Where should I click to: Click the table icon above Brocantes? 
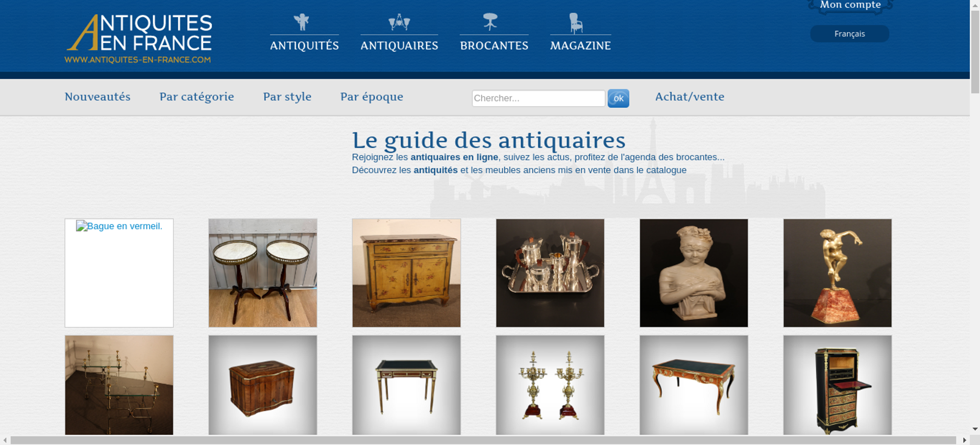click(x=490, y=22)
